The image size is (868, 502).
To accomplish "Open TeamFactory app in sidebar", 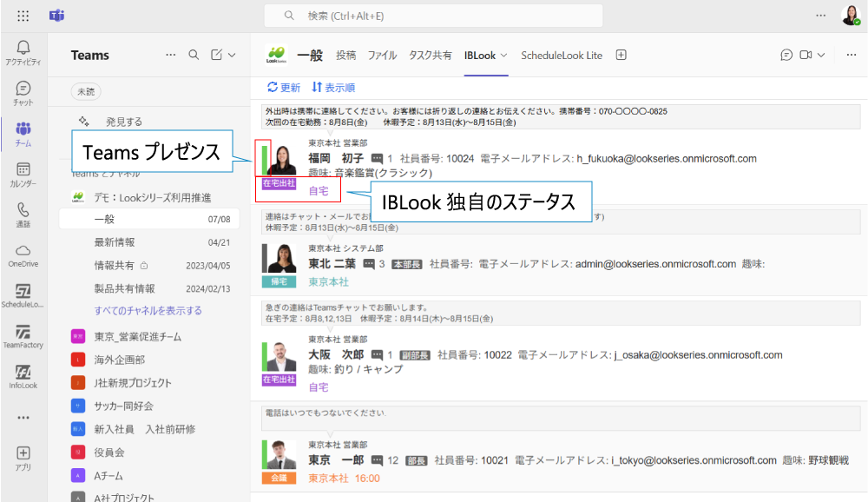I will [x=23, y=336].
